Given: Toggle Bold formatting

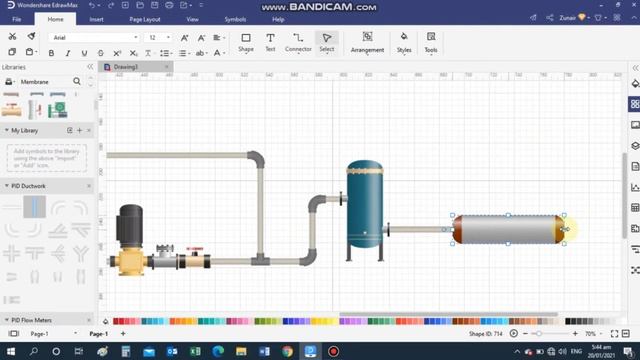Looking at the screenshot, I should [x=51, y=53].
